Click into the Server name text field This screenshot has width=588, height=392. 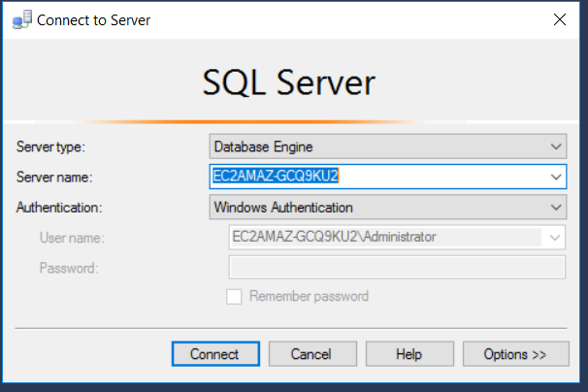(378, 177)
